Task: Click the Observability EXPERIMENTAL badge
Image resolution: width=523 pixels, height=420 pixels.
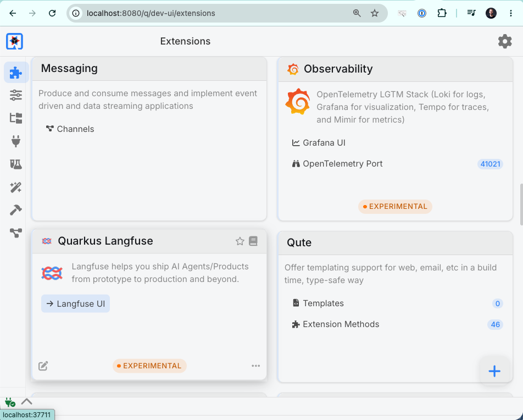Action: (x=395, y=206)
